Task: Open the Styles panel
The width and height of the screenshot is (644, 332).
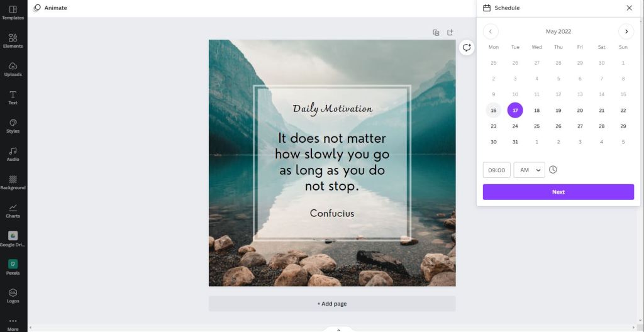Action: [13, 126]
